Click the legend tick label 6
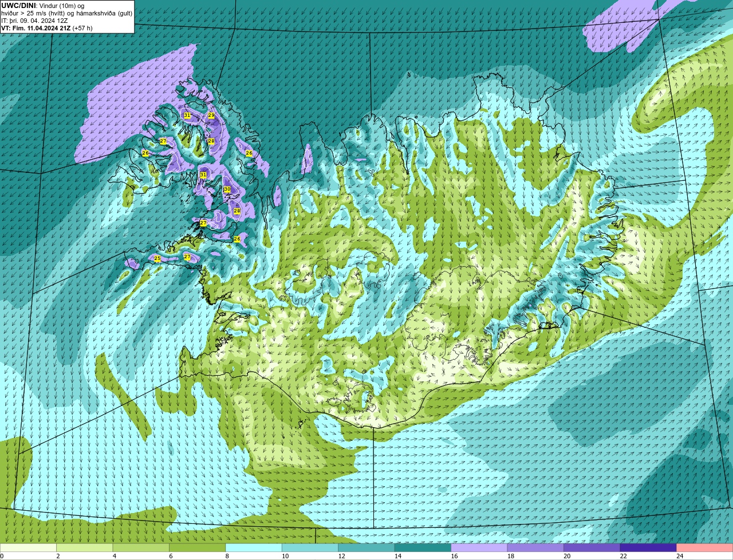 point(170,556)
